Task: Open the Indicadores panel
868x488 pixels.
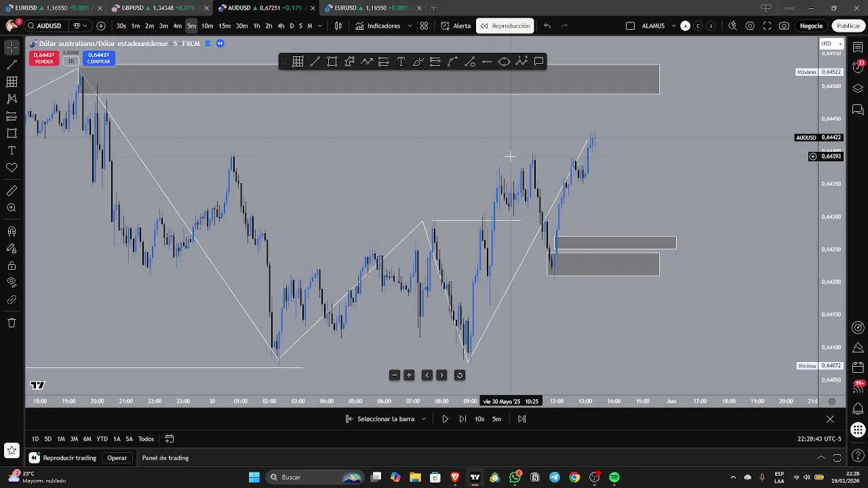Action: (x=378, y=26)
